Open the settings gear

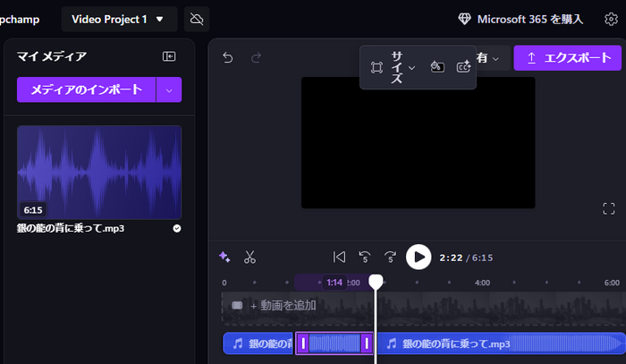click(x=611, y=19)
